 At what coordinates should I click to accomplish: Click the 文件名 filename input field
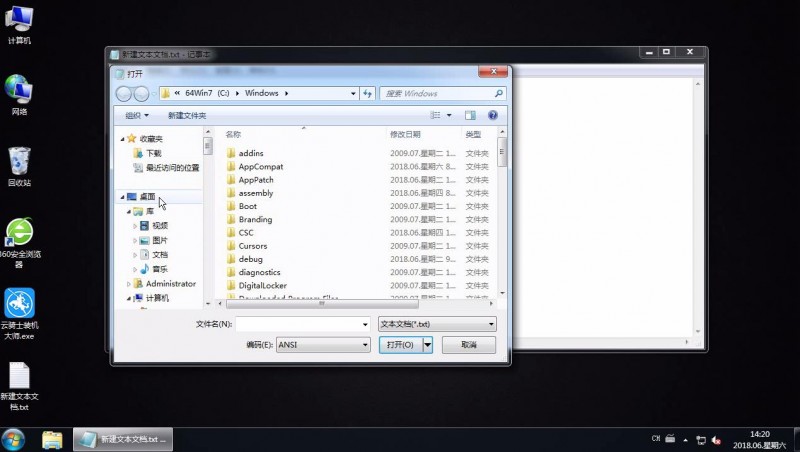[303, 324]
